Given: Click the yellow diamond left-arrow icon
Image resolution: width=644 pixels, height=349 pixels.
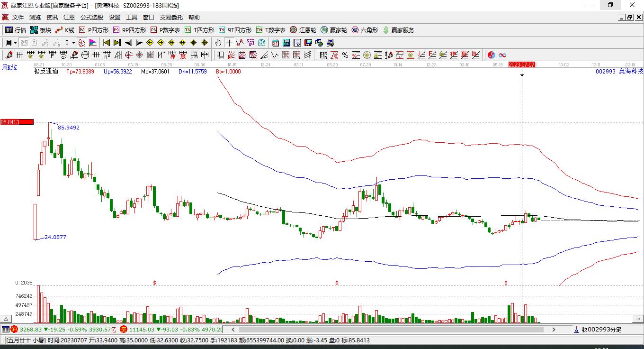Looking at the screenshot, I should click(150, 43).
